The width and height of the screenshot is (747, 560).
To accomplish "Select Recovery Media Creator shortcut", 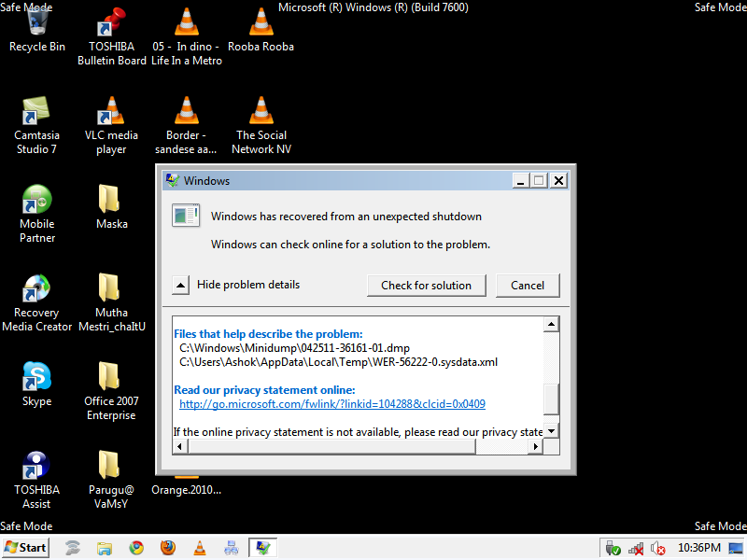I will pos(36,302).
